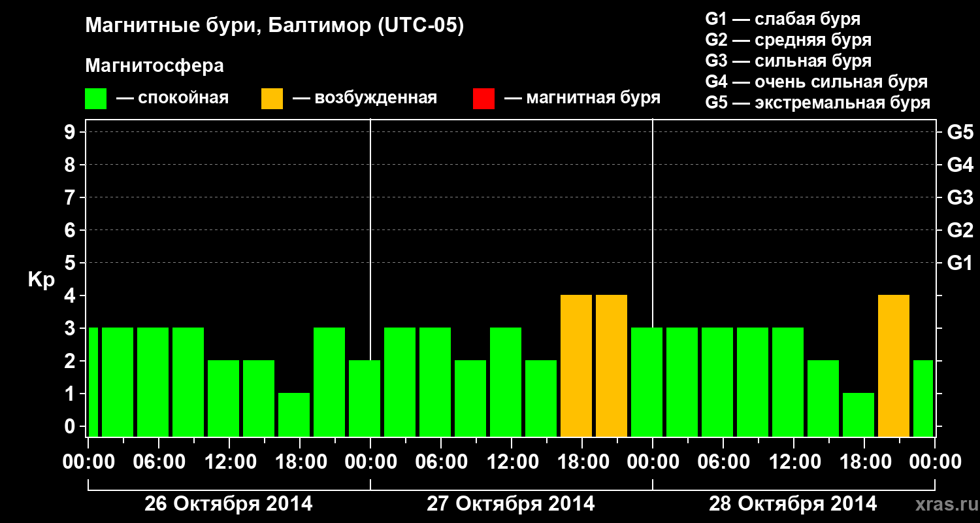Click the green "спокойная" legend swatch

click(x=95, y=99)
